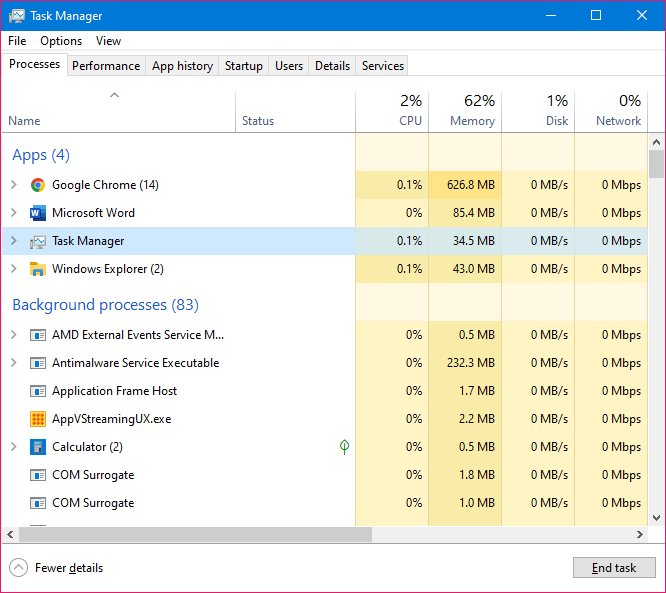The width and height of the screenshot is (666, 593).
Task: Select the Google Chrome (14) process name
Action: pos(105,185)
